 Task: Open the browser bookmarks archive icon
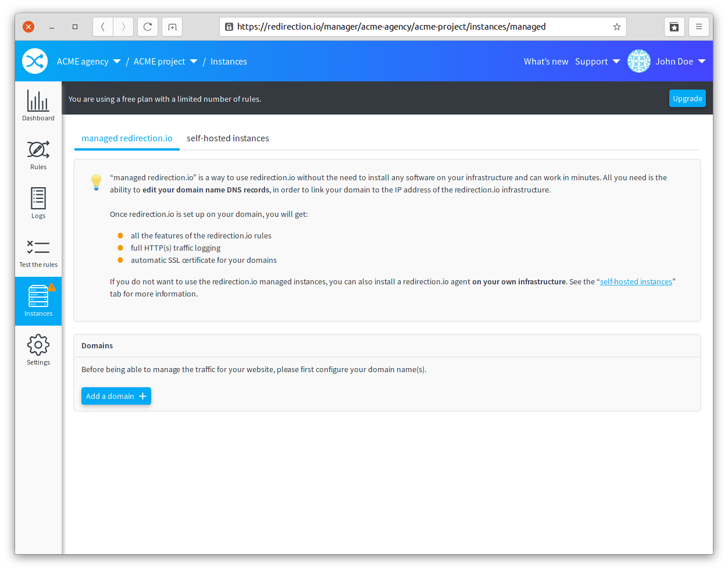click(x=675, y=27)
